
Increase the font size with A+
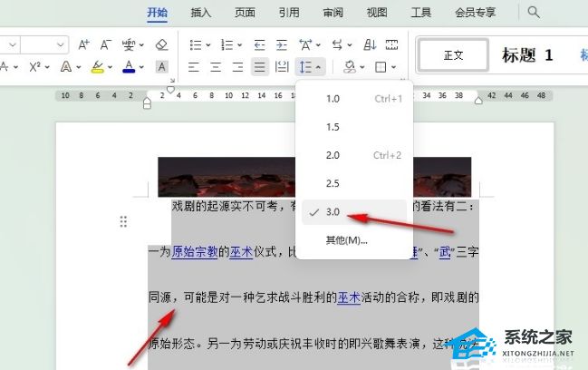pos(83,44)
